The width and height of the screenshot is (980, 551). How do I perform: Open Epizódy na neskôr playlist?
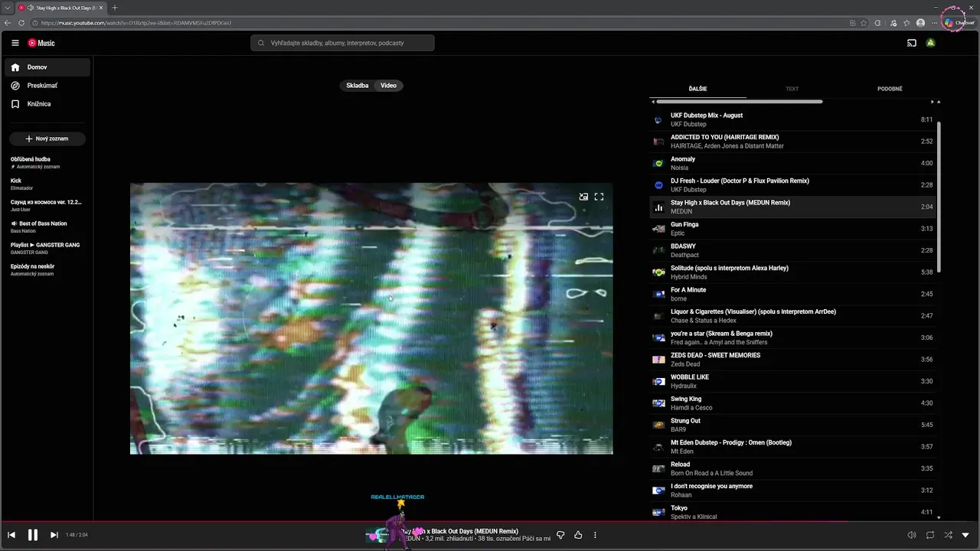point(47,269)
